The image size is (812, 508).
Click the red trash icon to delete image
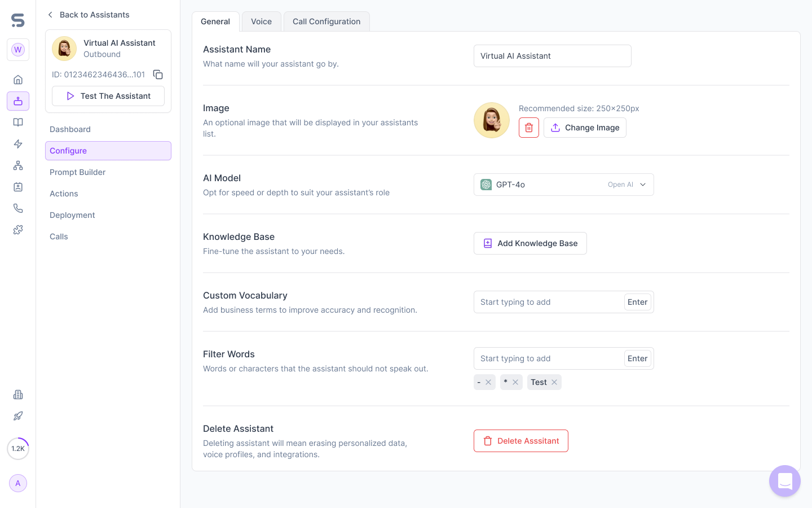click(x=529, y=128)
